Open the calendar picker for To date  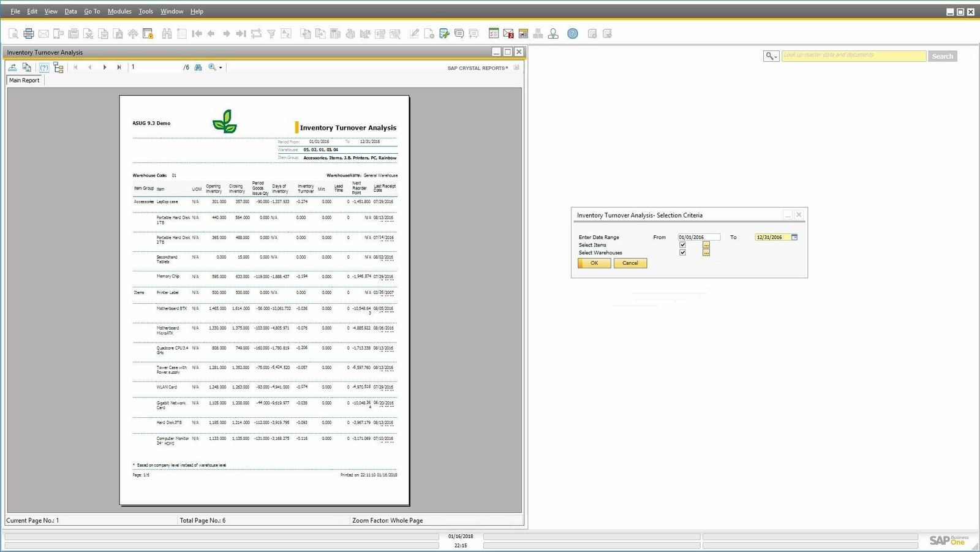(x=794, y=237)
